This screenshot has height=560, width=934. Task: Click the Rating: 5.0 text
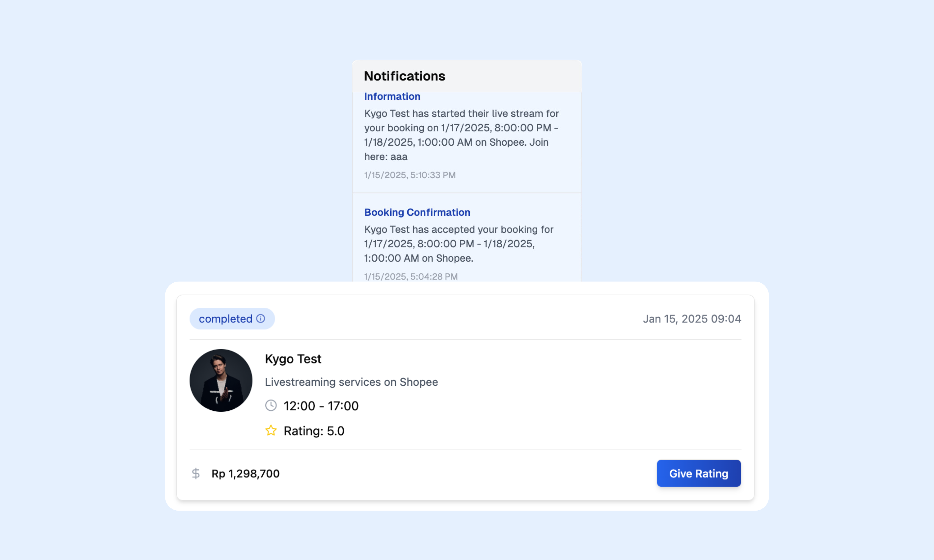(x=314, y=431)
